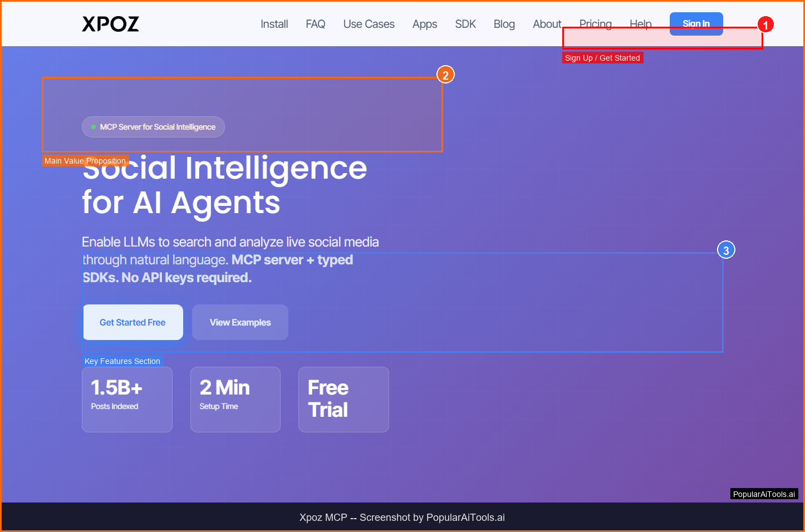Click the MCP Server for Social Intelligence badge

pos(153,127)
